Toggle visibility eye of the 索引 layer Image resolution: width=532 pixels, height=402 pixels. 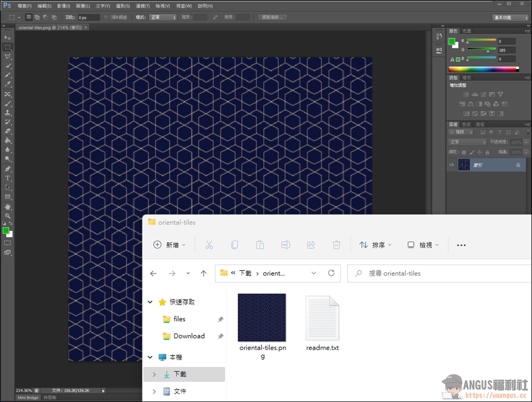(452, 166)
